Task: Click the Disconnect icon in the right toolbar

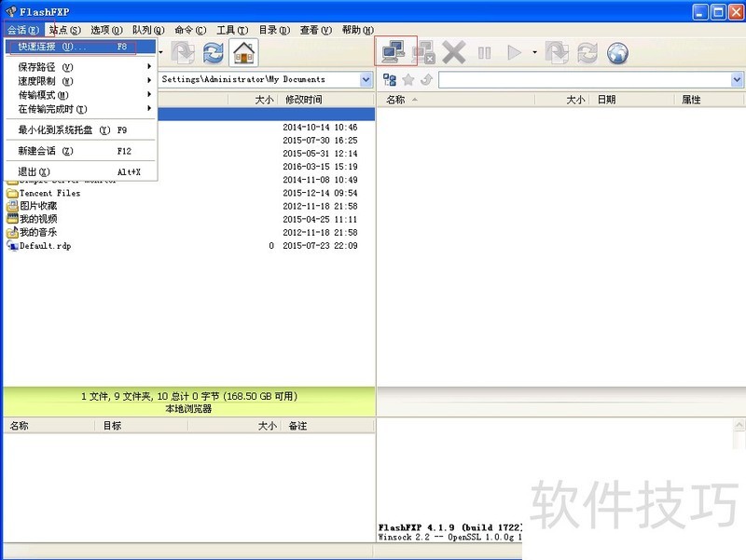Action: click(x=424, y=52)
